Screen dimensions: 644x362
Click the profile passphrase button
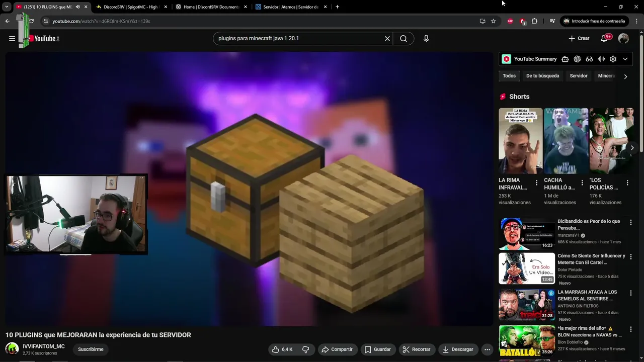point(594,21)
